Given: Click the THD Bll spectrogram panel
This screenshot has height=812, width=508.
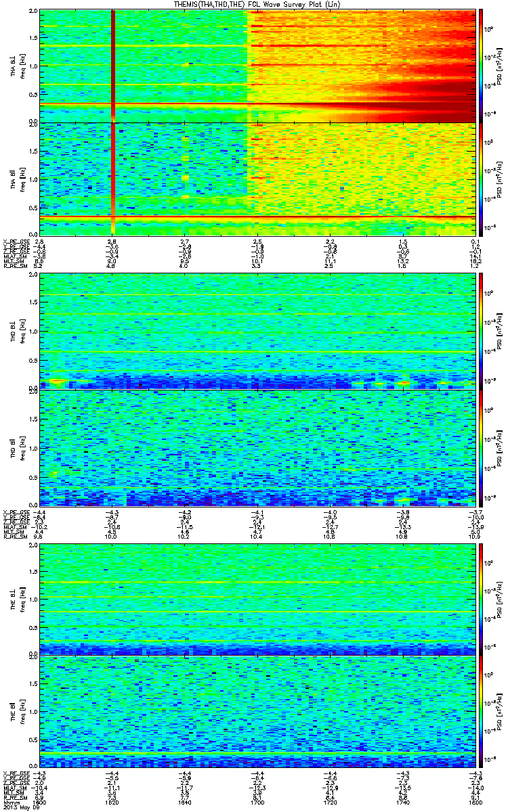Looking at the screenshot, I should pos(257,448).
